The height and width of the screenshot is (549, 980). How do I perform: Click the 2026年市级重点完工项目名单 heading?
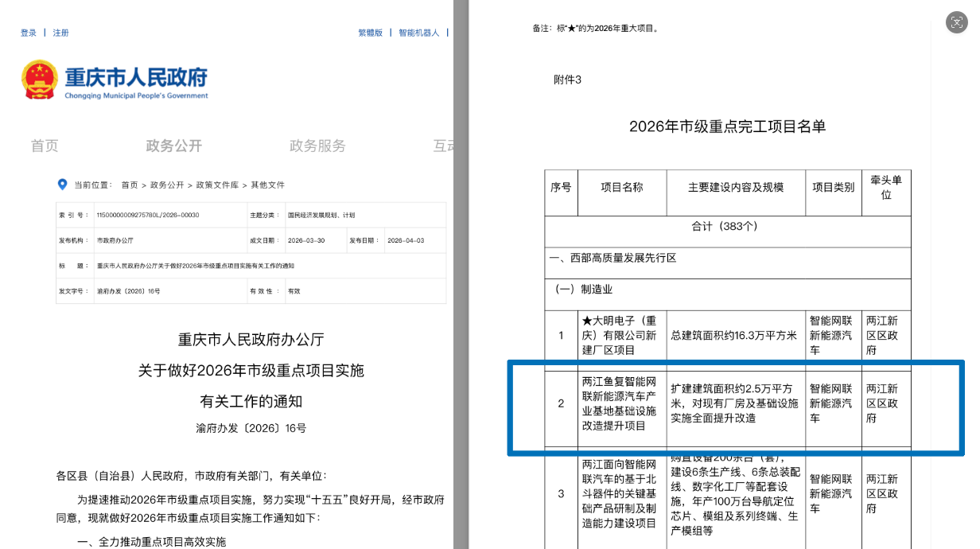click(x=727, y=126)
